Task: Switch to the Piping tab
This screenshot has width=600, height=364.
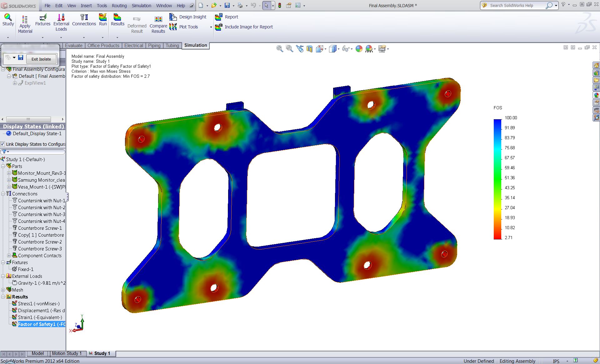Action: pyautogui.click(x=154, y=46)
